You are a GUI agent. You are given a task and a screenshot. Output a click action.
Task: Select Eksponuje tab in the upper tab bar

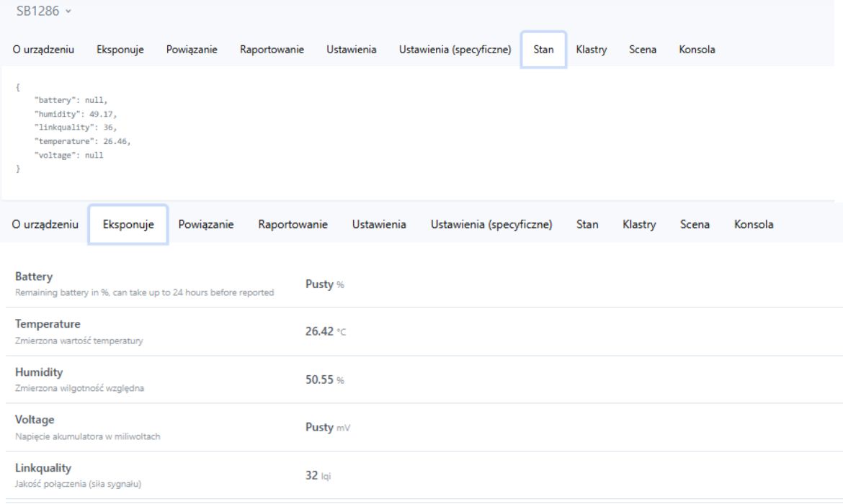coord(120,49)
